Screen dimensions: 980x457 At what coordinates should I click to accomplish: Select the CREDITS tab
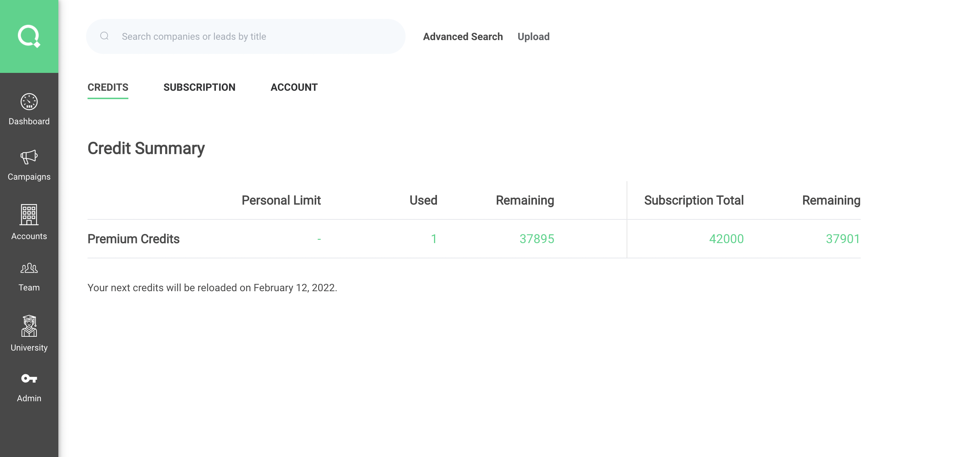[108, 87]
